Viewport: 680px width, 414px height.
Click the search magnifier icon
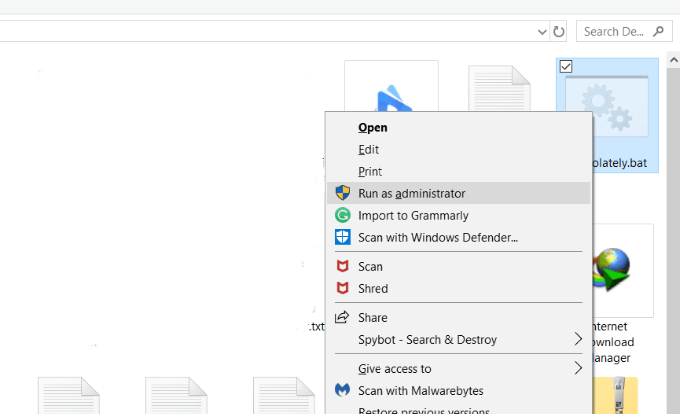click(658, 31)
